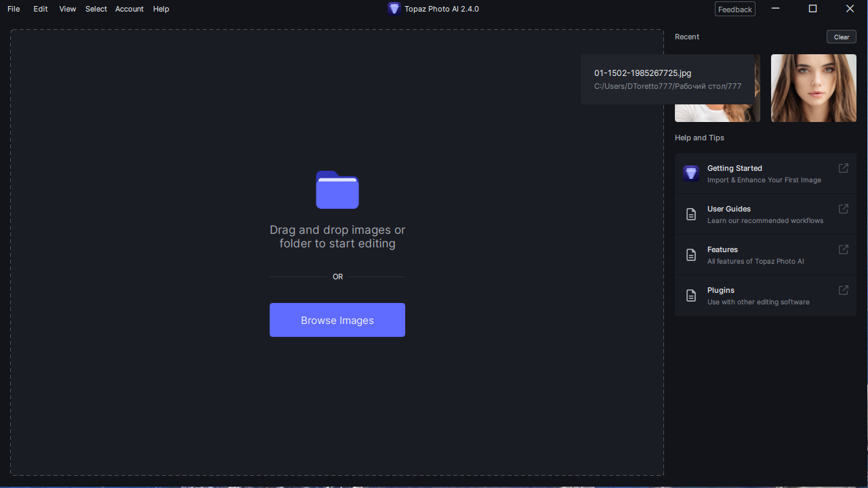
Task: Click the Features document icon
Action: coord(691,254)
